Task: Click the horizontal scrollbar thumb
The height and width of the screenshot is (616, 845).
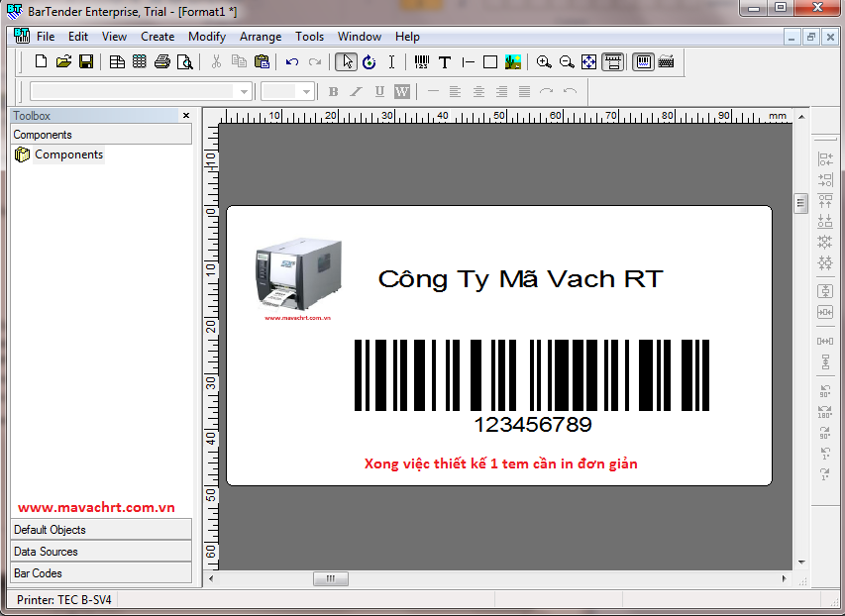Action: coord(331,578)
